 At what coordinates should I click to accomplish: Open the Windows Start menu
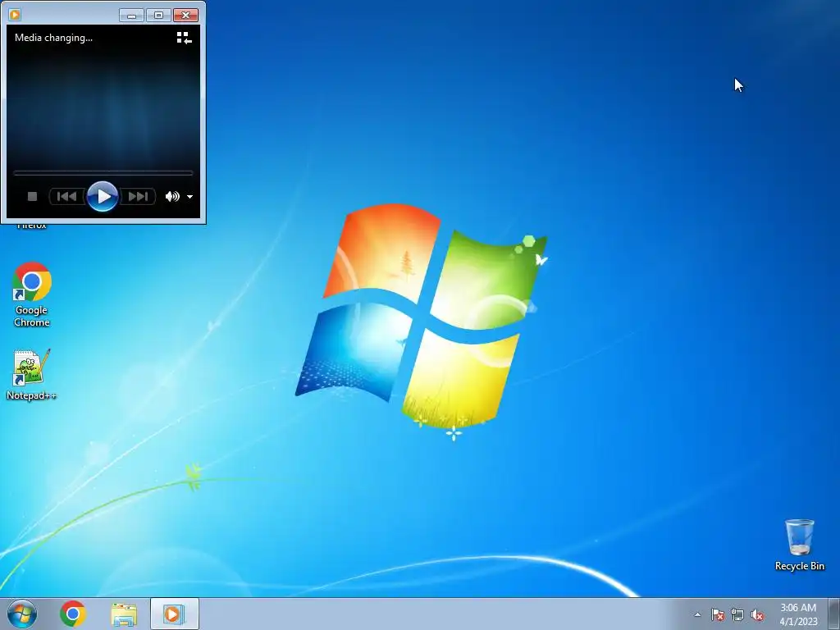pos(22,614)
